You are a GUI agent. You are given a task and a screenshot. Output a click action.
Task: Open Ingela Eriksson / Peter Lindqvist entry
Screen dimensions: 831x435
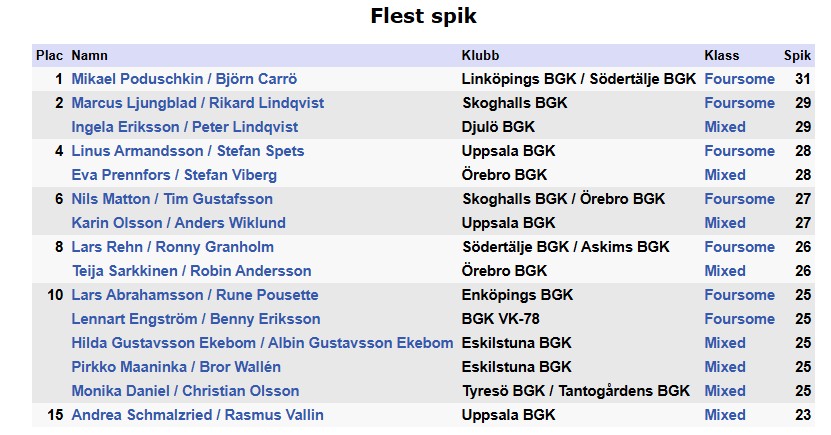(x=184, y=127)
